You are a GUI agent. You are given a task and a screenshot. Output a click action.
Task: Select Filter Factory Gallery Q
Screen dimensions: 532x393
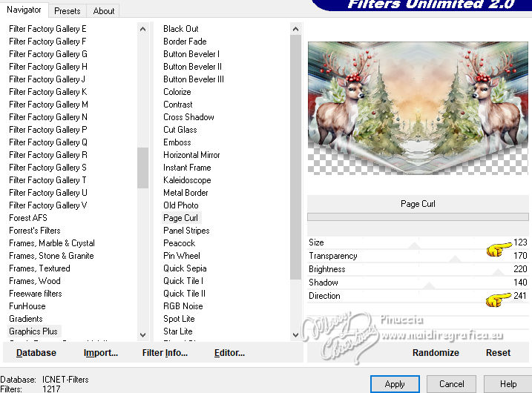click(47, 142)
